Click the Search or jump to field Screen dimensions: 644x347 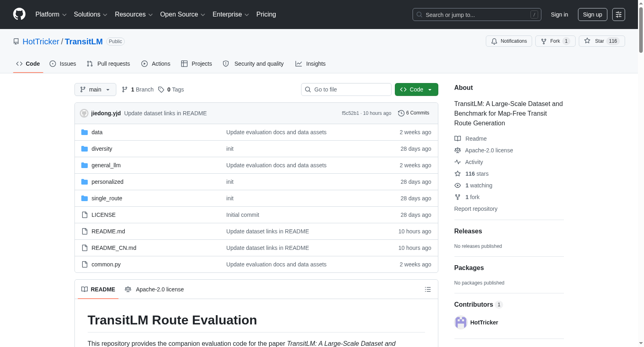477,15
